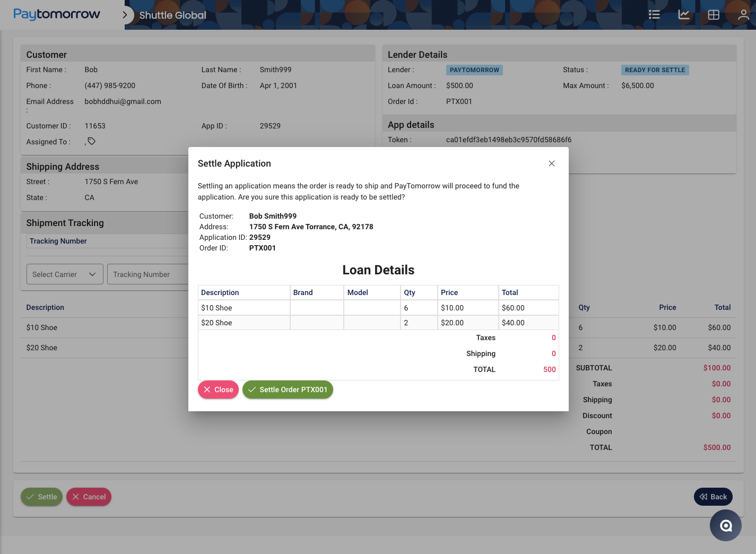This screenshot has width=756, height=554.
Task: Open the grid layout icon in header
Action: pos(714,15)
